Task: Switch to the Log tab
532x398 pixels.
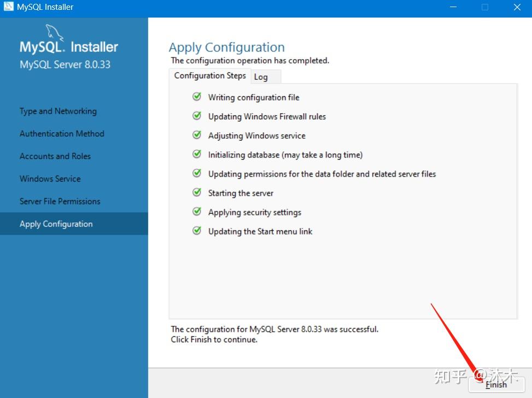Action: pos(265,77)
